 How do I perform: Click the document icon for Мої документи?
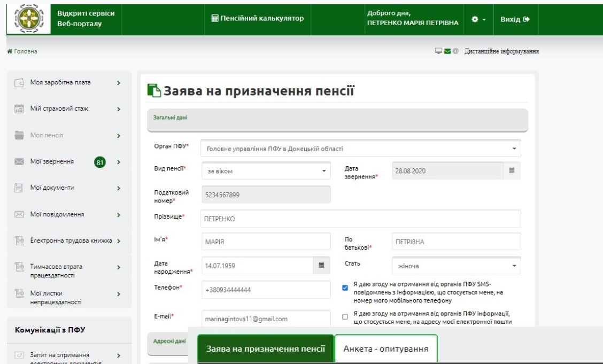tap(19, 188)
